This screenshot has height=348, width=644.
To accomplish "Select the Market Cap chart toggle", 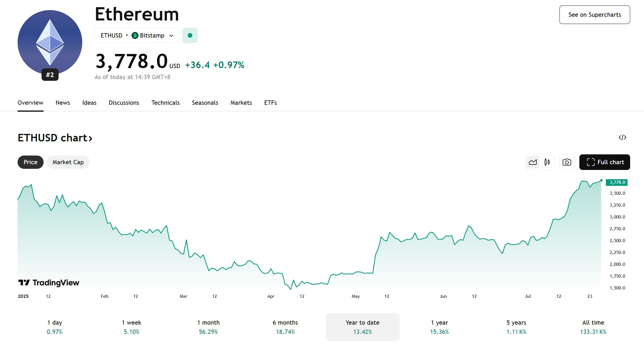I will [68, 162].
